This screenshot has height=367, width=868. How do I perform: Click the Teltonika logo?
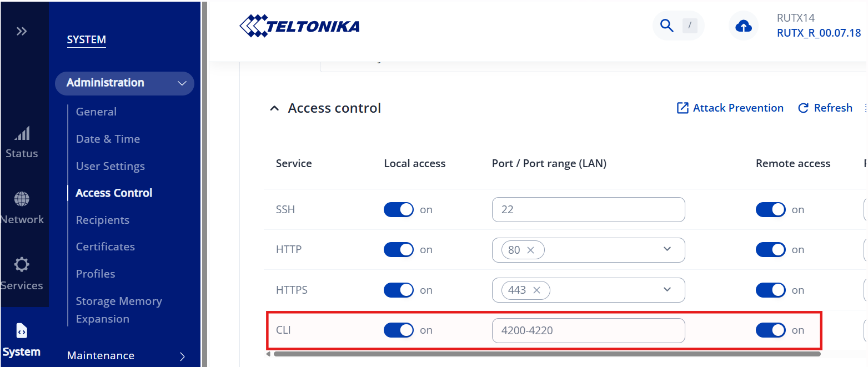click(299, 26)
